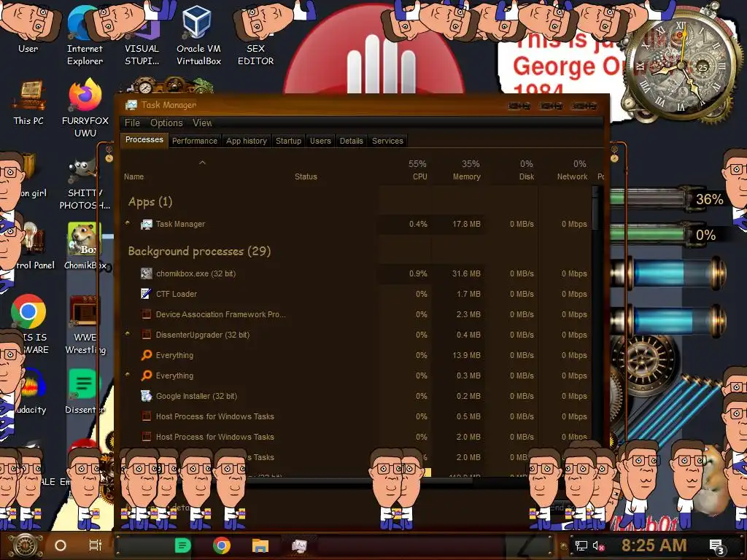
Task: Select the chomikbox.exe process icon
Action: pyautogui.click(x=146, y=273)
